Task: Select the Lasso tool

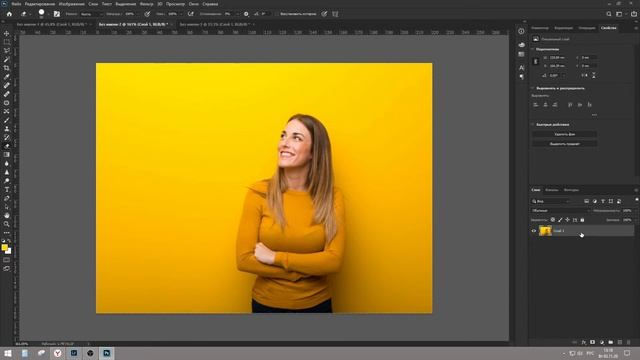Action: click(x=7, y=51)
